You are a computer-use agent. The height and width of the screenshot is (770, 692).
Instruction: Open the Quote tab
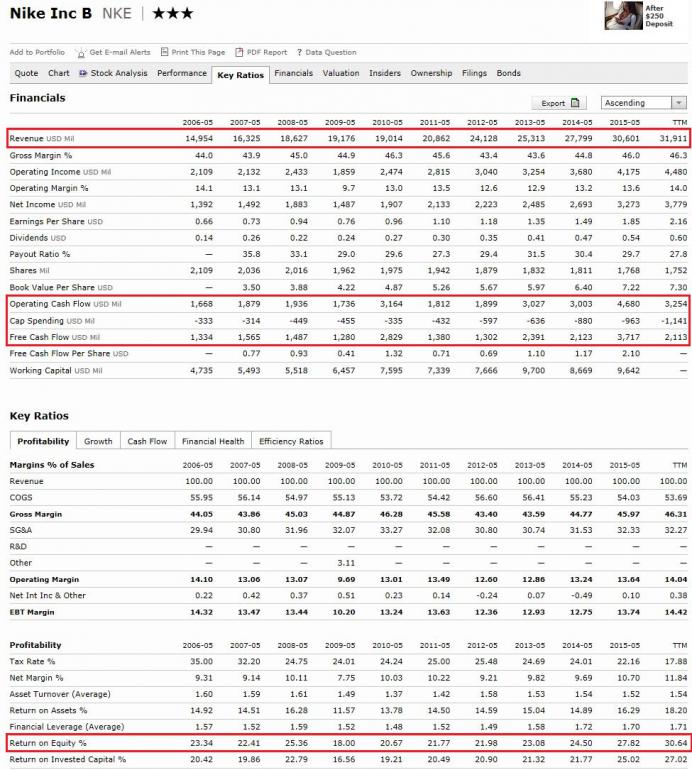click(27, 73)
